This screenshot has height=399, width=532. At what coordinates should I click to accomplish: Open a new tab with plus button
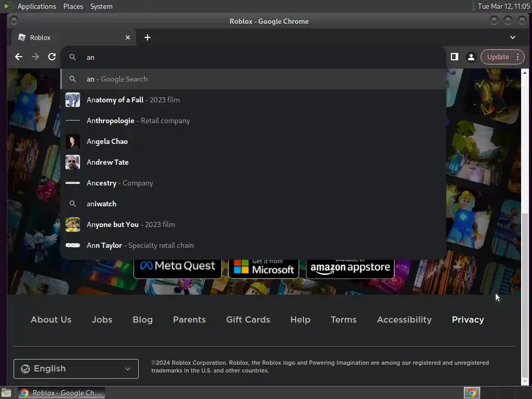[147, 37]
